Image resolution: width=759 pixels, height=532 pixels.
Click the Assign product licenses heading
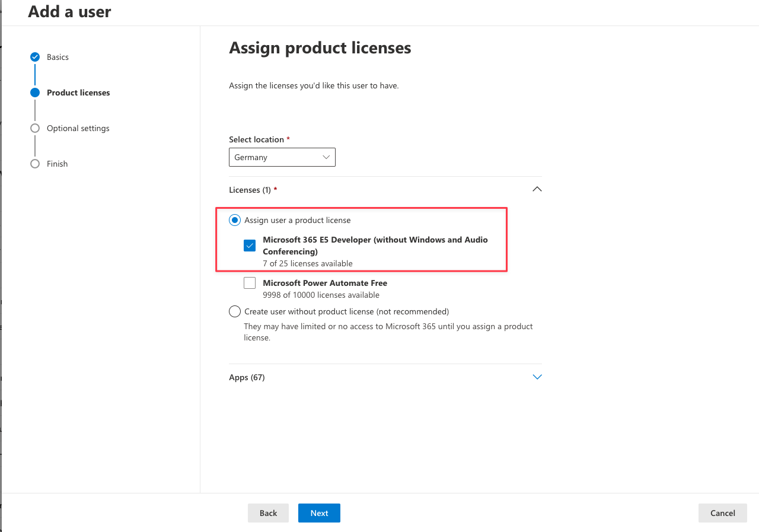click(x=320, y=47)
